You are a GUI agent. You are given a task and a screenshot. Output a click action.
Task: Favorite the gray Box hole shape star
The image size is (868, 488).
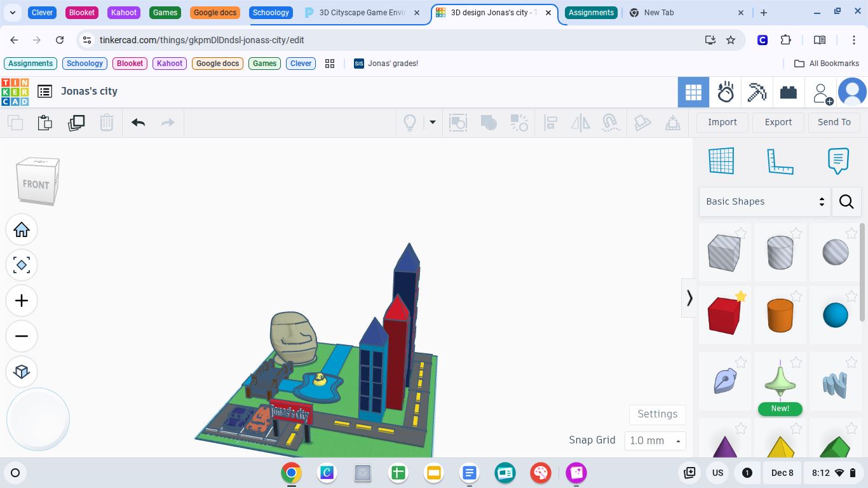pyautogui.click(x=741, y=233)
